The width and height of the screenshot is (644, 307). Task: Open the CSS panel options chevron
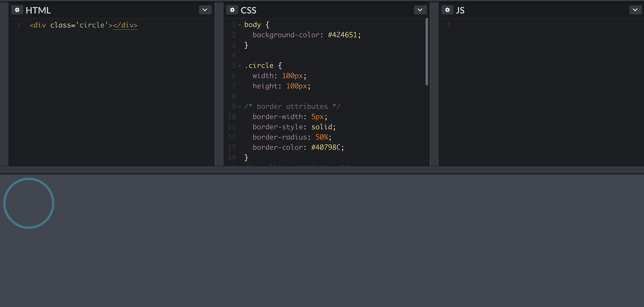point(420,9)
